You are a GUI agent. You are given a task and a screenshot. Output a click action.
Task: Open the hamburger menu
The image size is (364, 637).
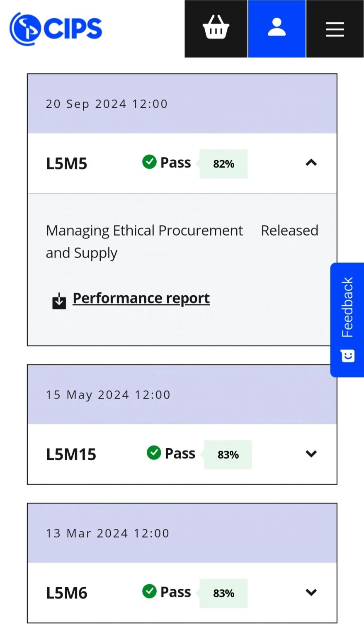[335, 29]
